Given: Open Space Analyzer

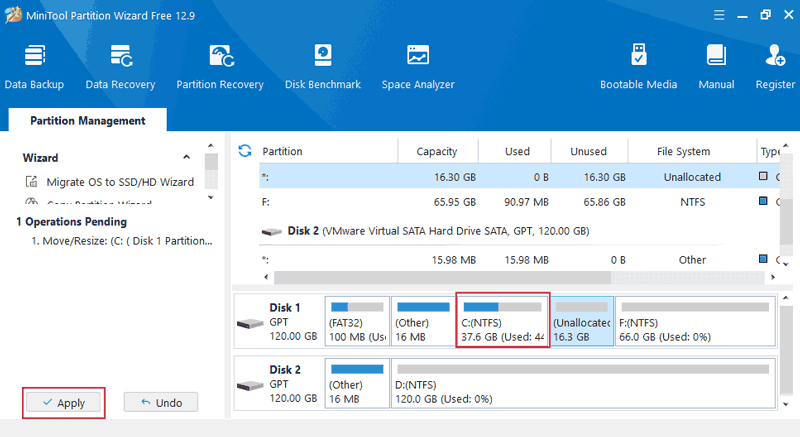Looking at the screenshot, I should 418,66.
